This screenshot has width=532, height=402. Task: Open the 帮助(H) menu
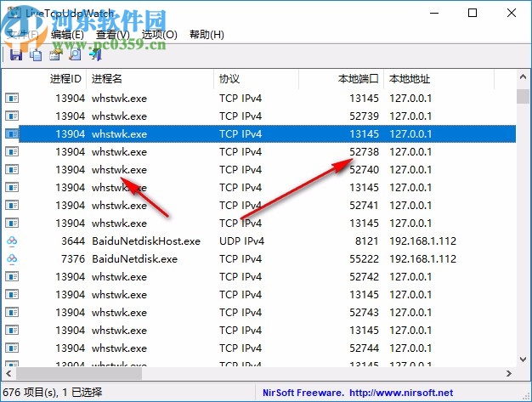tap(207, 35)
